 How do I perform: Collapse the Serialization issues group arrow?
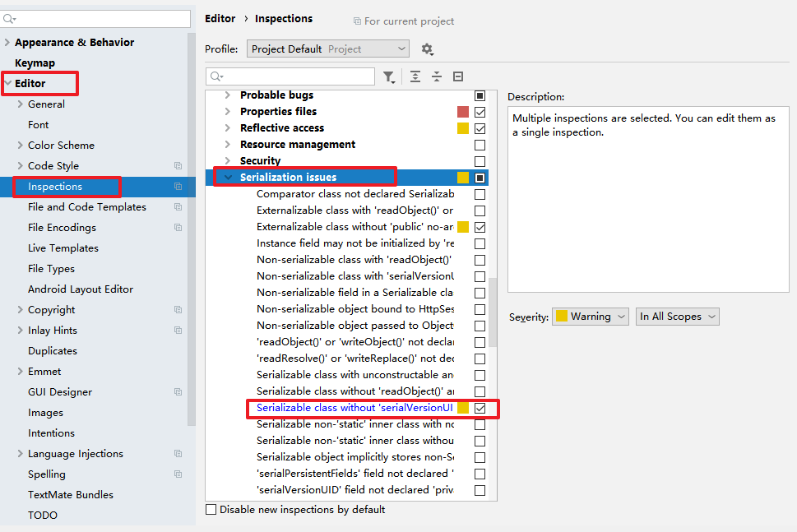[228, 178]
